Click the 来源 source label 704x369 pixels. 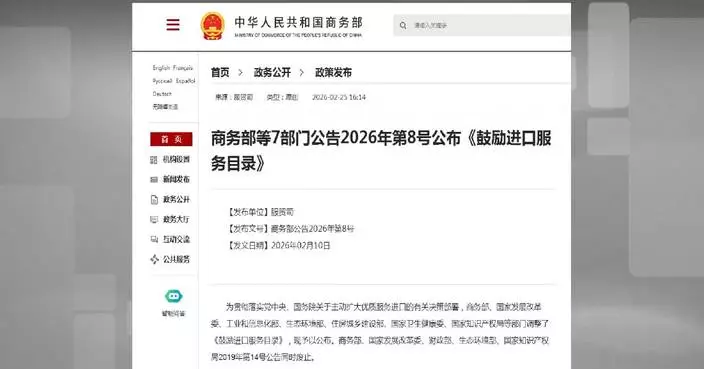[234, 97]
